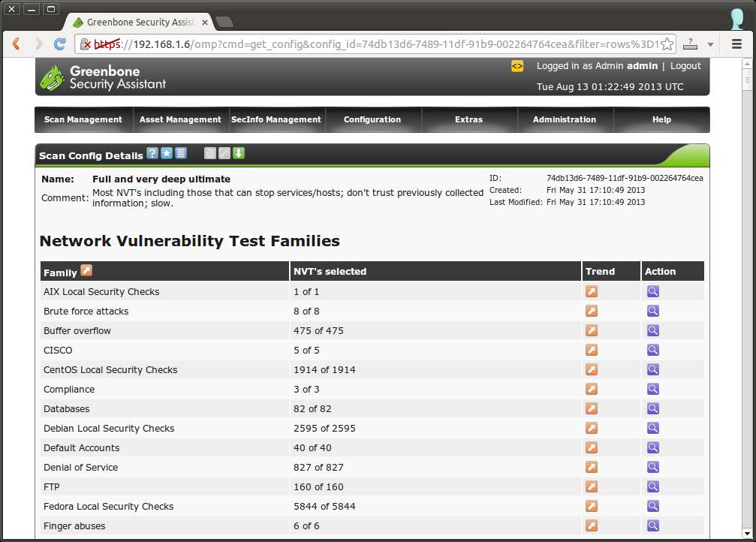Open magnifier for Compliance family

pyautogui.click(x=653, y=389)
